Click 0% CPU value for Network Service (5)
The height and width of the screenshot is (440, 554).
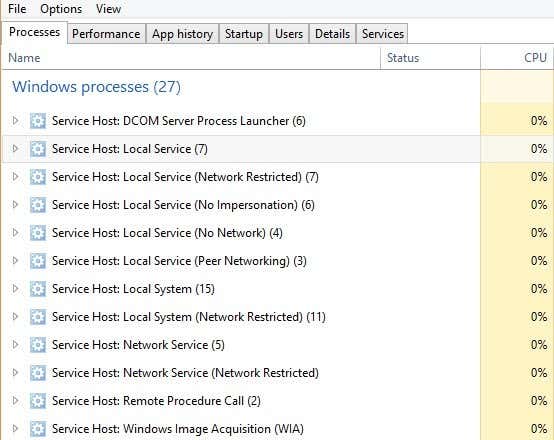point(539,345)
